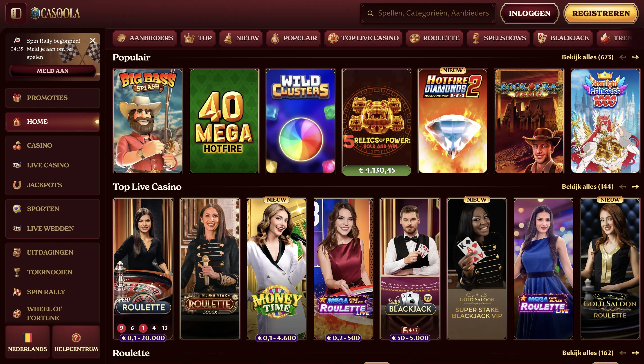Open Promoties with gift icon
The height and width of the screenshot is (364, 644).
point(53,98)
